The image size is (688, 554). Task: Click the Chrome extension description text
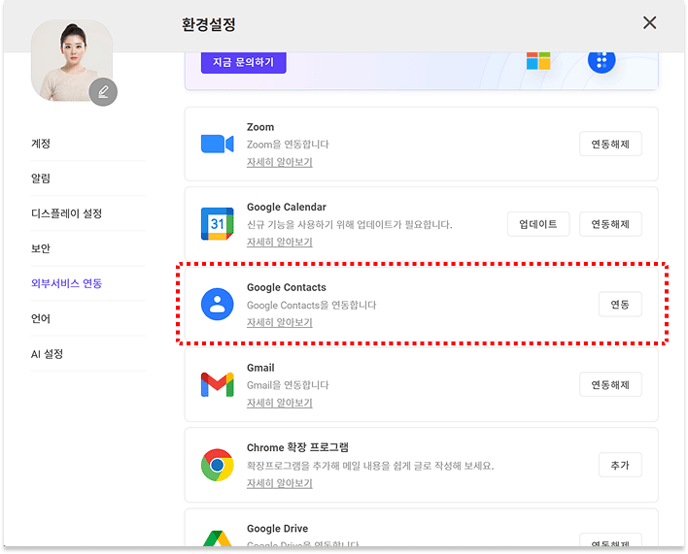pos(370,466)
